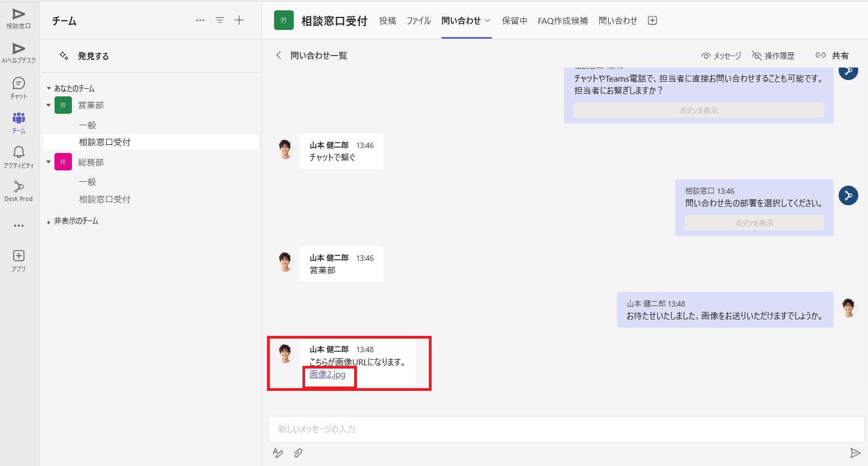Click ボタンを表示 under 部署を選択してください

coord(754,223)
